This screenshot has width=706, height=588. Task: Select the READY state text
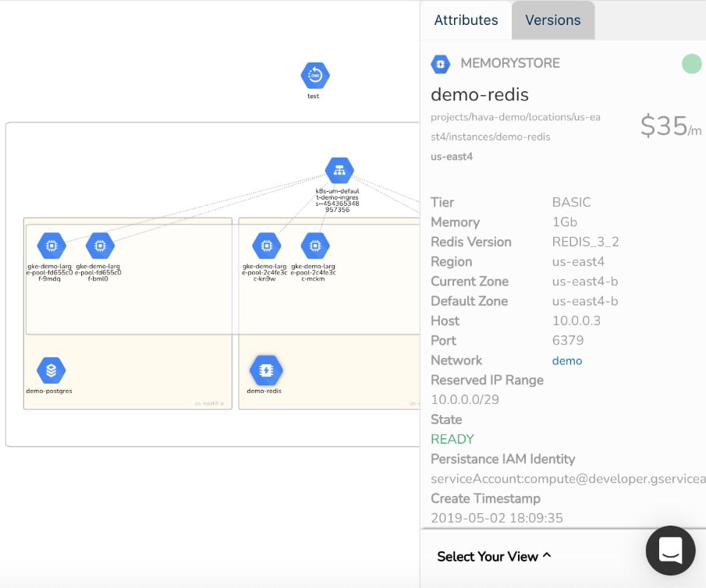(452, 439)
